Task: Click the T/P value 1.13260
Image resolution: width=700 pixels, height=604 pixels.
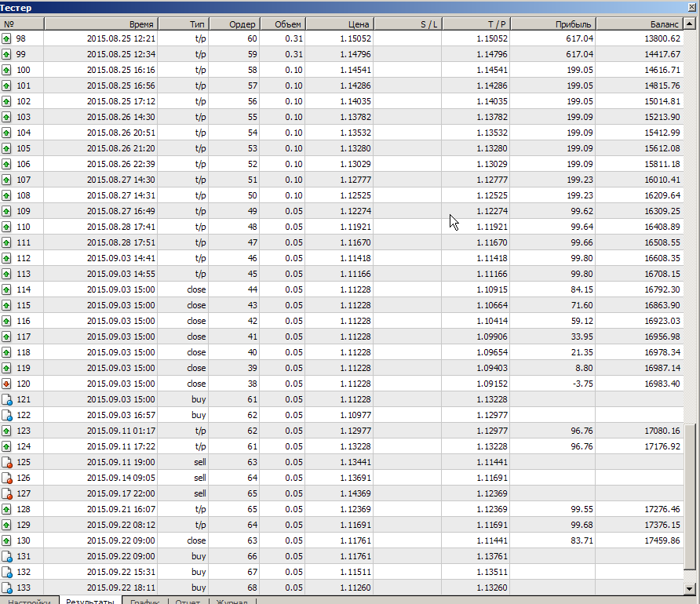Action: [492, 588]
